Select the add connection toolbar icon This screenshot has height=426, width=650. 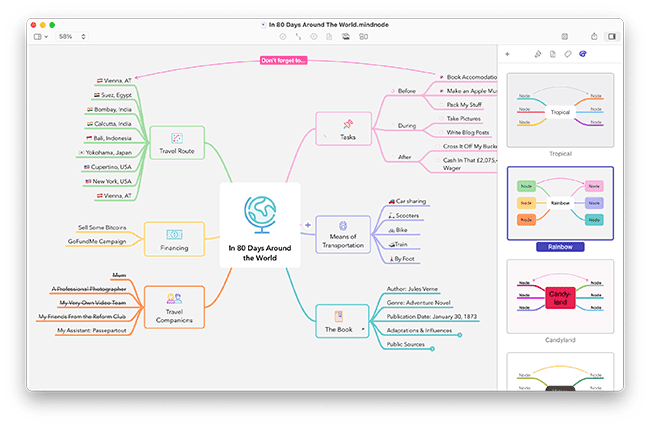(298, 36)
